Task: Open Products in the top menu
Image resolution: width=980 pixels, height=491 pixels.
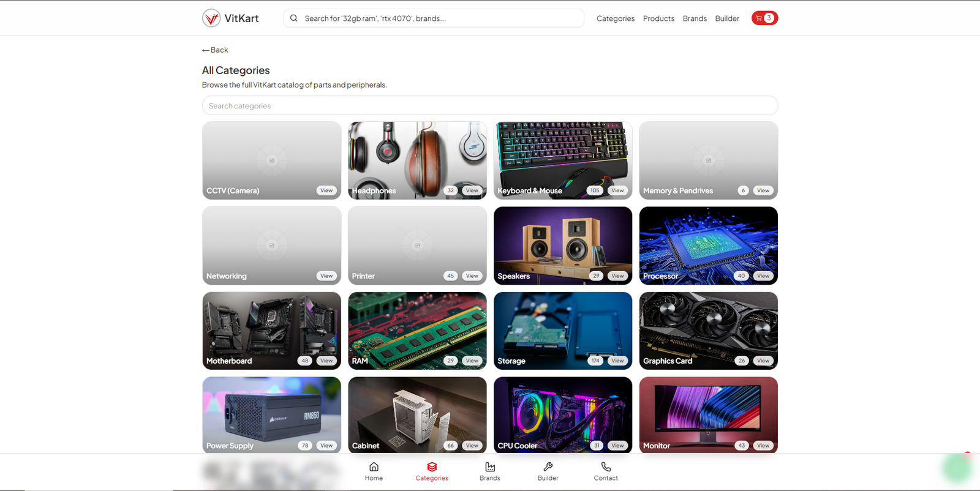Action: pyautogui.click(x=658, y=18)
